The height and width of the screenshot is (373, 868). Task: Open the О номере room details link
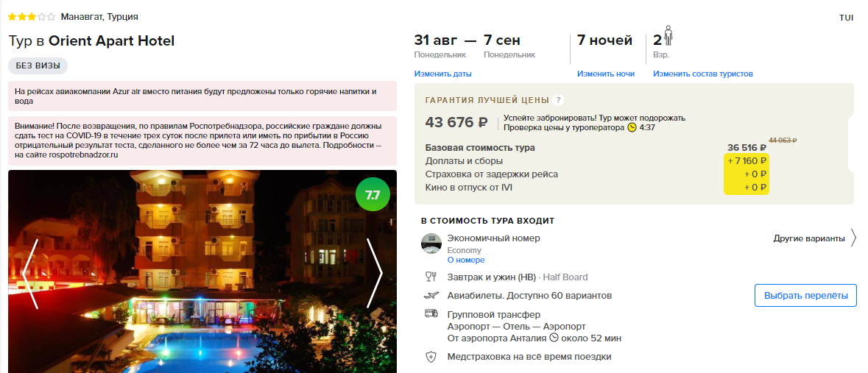(466, 260)
